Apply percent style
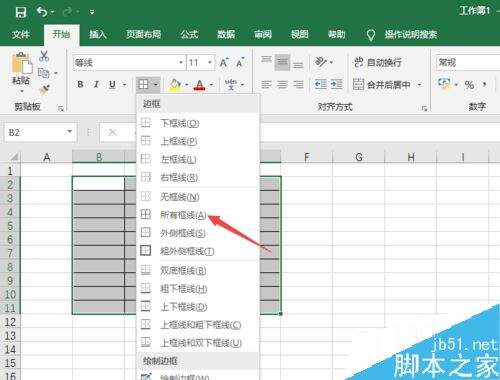The height and width of the screenshot is (380, 500). pyautogui.click(x=469, y=85)
